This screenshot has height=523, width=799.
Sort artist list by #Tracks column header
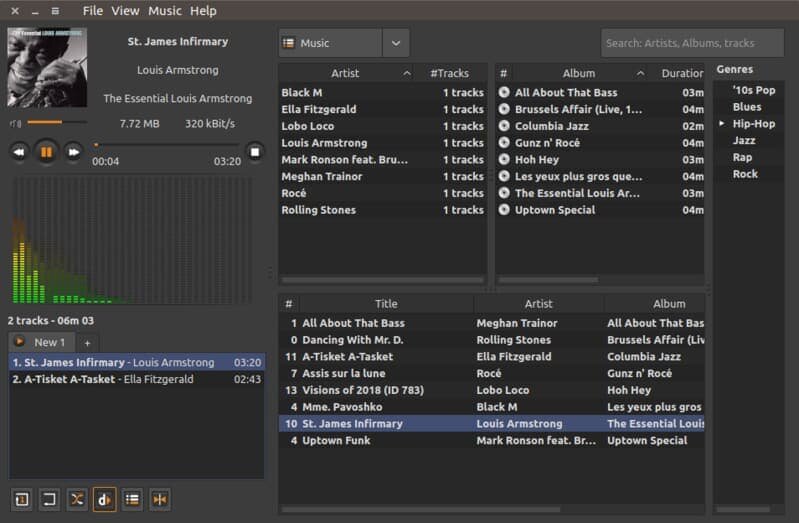pos(449,73)
